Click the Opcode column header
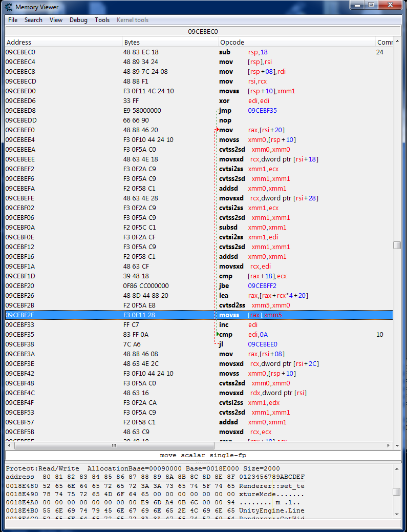The height and width of the screenshot is (532, 407). point(232,42)
